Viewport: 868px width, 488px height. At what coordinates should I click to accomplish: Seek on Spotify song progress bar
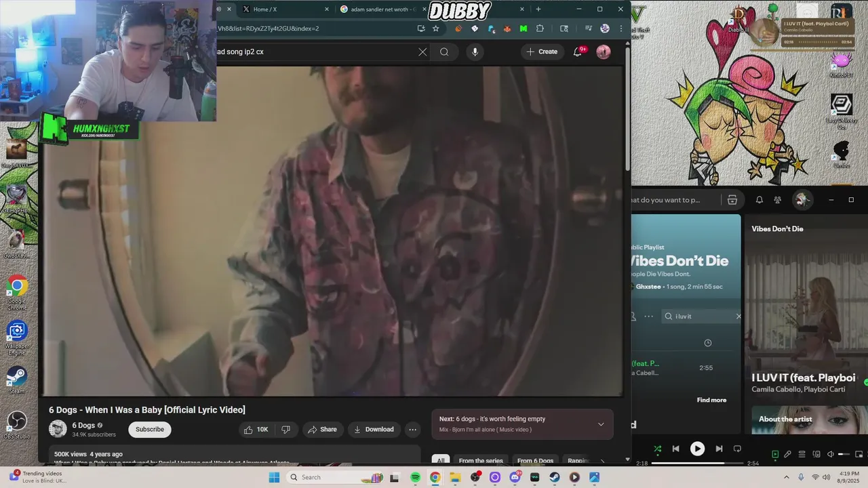point(697,463)
